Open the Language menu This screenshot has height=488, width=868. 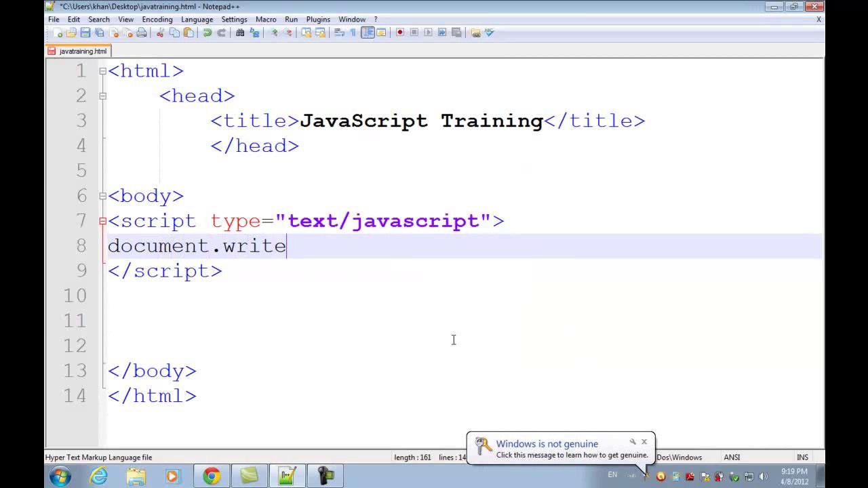tap(197, 20)
